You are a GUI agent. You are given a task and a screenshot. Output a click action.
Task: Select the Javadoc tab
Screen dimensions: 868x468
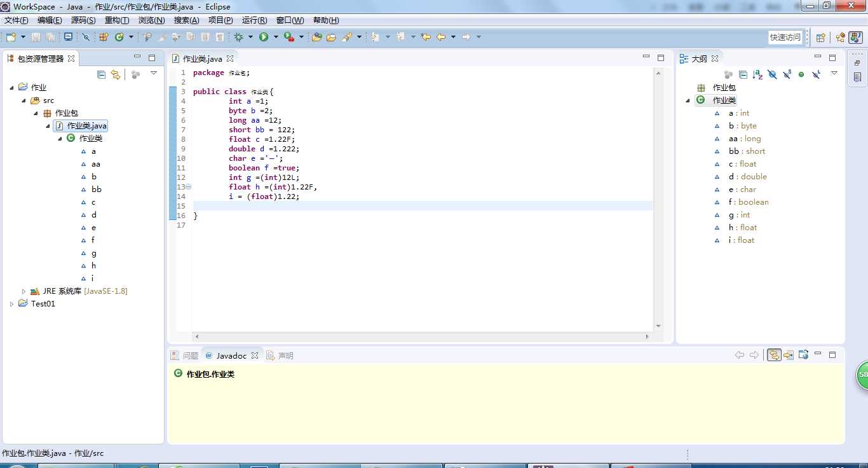(231, 355)
